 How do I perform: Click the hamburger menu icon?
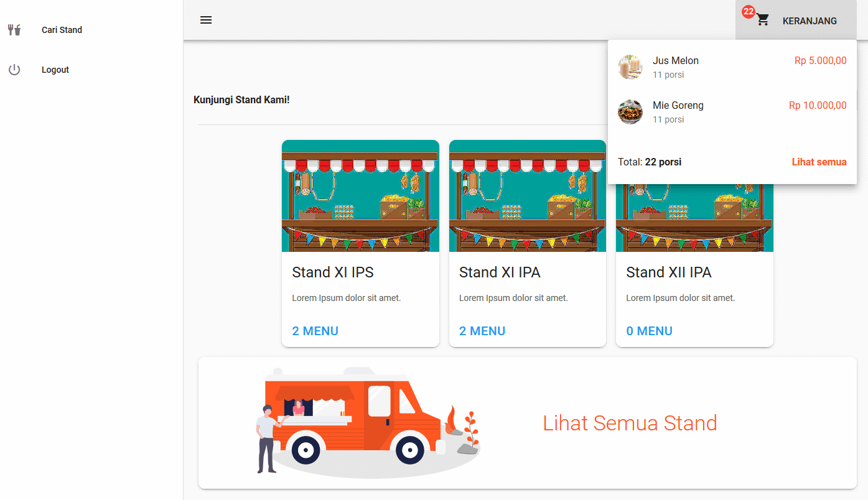[x=206, y=20]
